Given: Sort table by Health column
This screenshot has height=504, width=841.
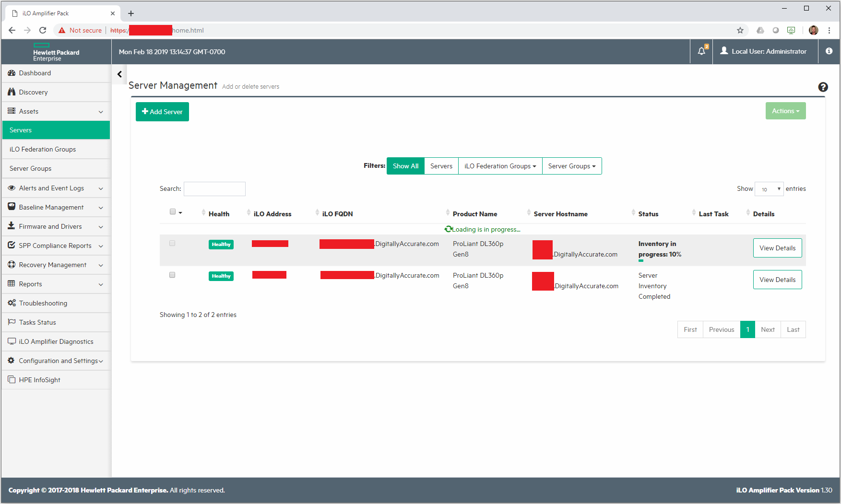Looking at the screenshot, I should 219,214.
